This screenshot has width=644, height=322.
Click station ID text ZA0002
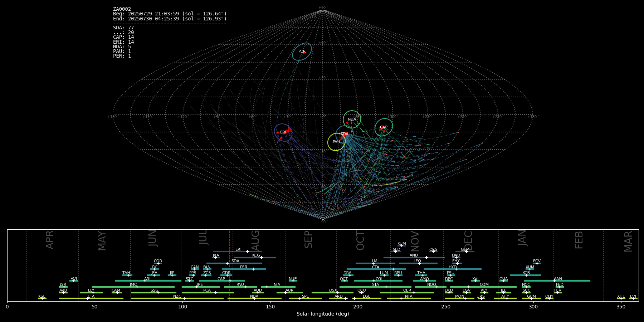point(122,9)
